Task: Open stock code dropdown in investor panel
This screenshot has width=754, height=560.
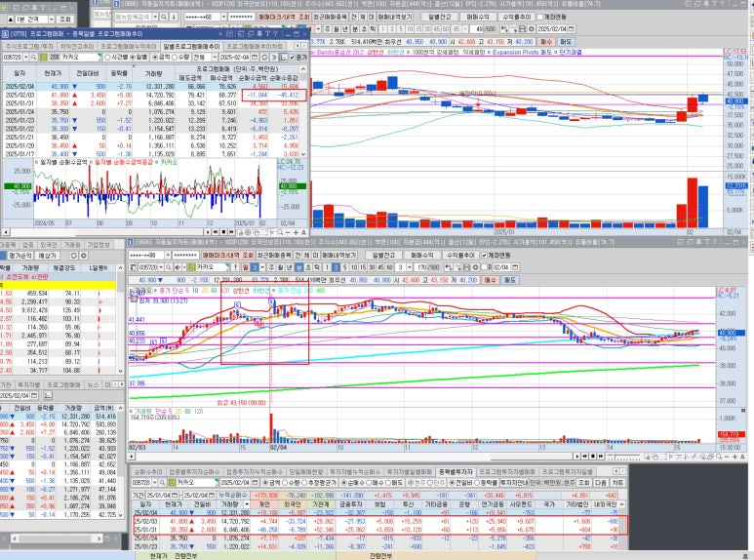Action: point(155,482)
